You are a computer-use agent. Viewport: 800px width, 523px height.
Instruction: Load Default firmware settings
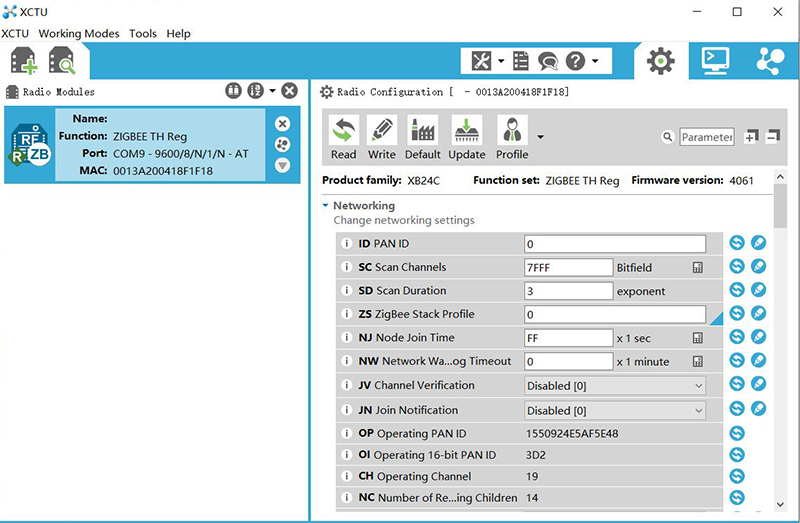(422, 137)
